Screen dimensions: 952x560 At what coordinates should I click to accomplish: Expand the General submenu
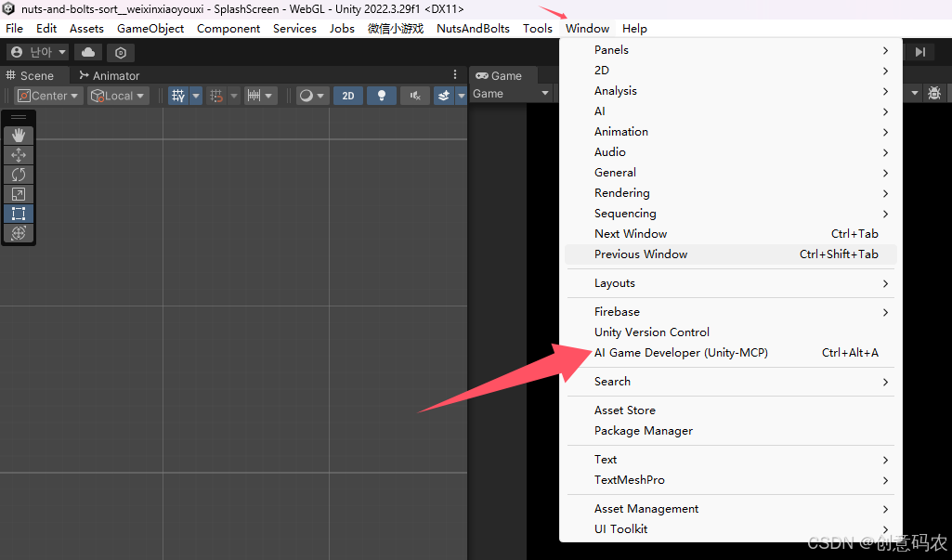click(730, 173)
